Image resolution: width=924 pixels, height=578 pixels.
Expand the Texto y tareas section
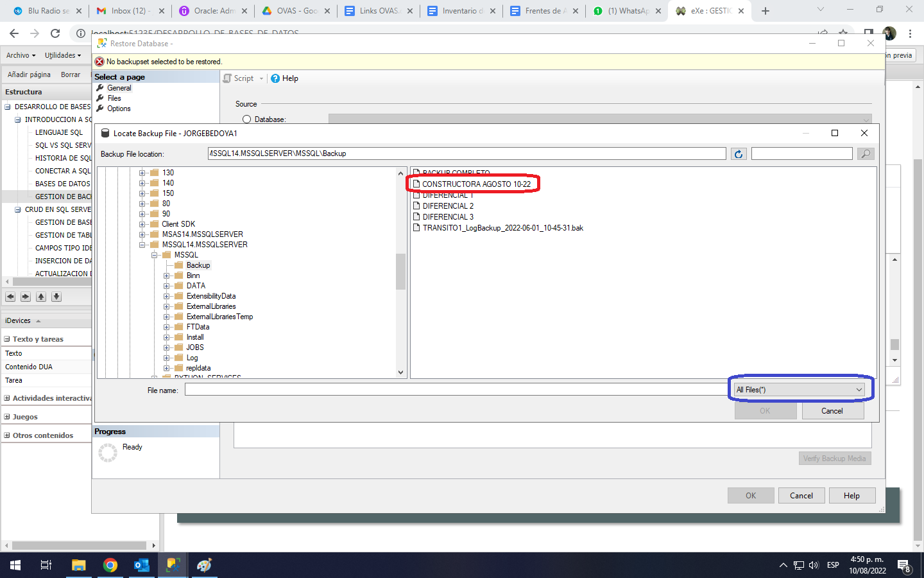pyautogui.click(x=7, y=339)
